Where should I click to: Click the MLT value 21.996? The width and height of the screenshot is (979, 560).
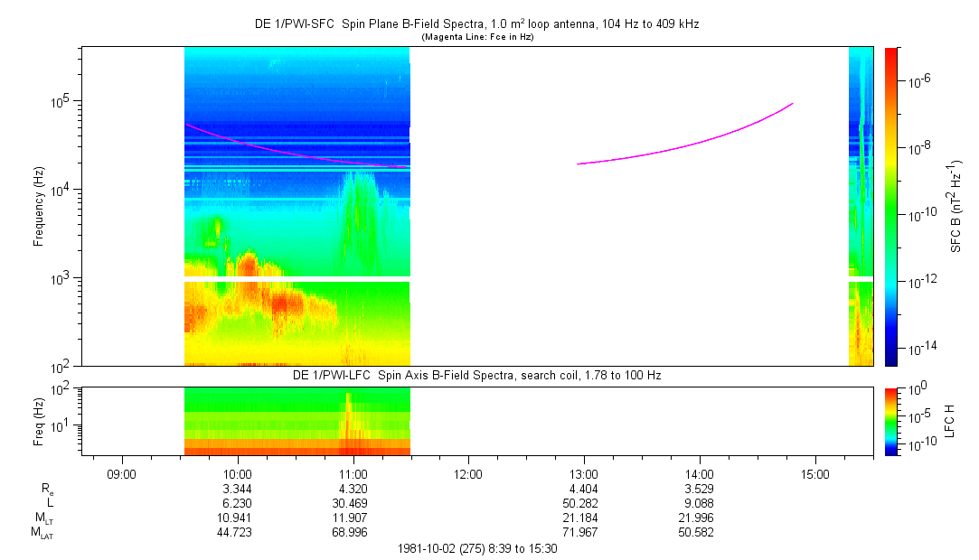(700, 518)
